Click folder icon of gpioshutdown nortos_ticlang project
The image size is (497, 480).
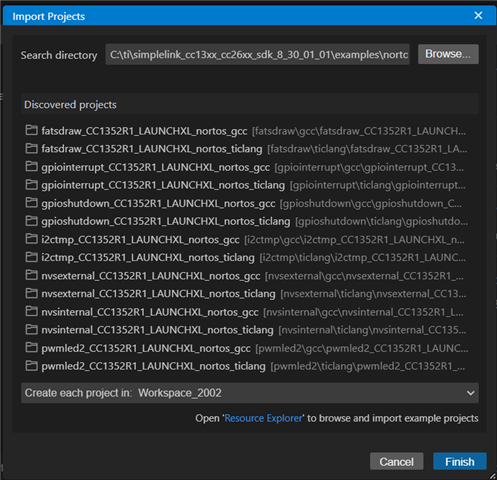(x=31, y=220)
